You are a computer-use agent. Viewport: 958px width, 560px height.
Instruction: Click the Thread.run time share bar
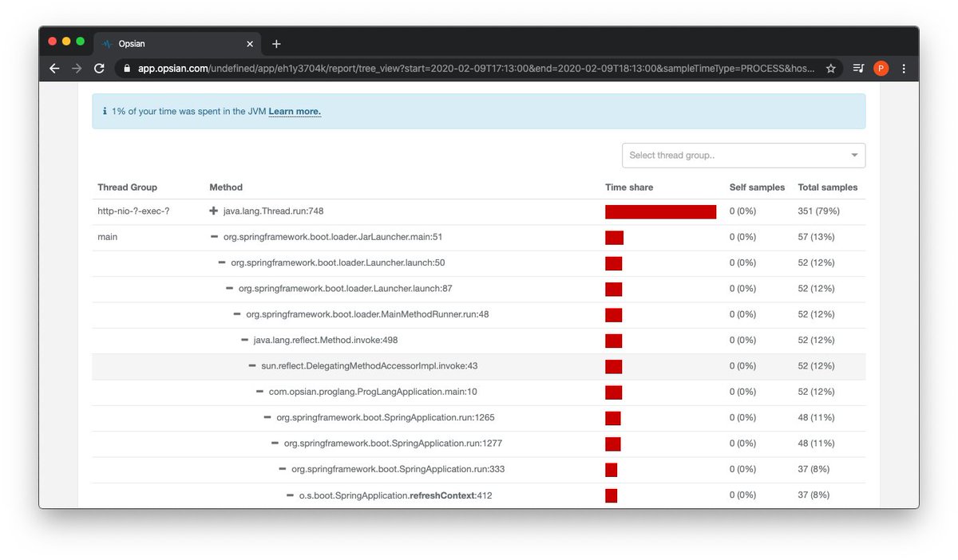point(660,211)
